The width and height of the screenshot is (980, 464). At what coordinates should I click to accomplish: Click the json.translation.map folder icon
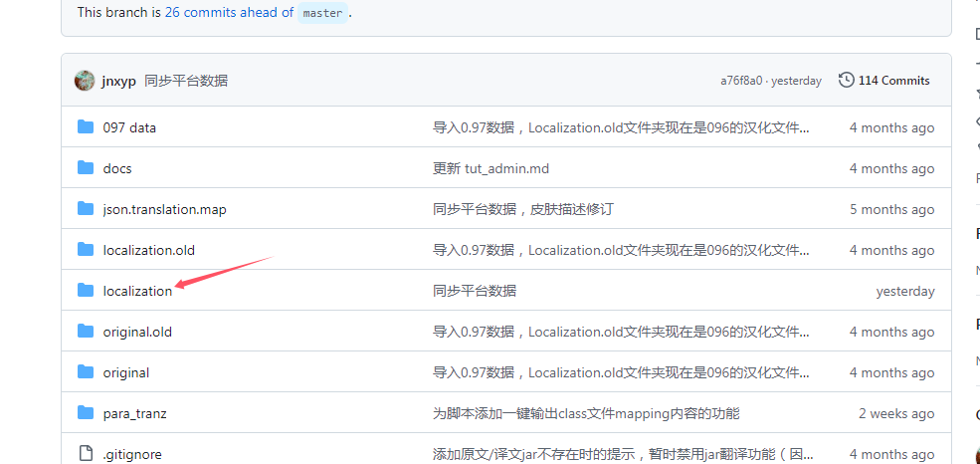click(86, 209)
